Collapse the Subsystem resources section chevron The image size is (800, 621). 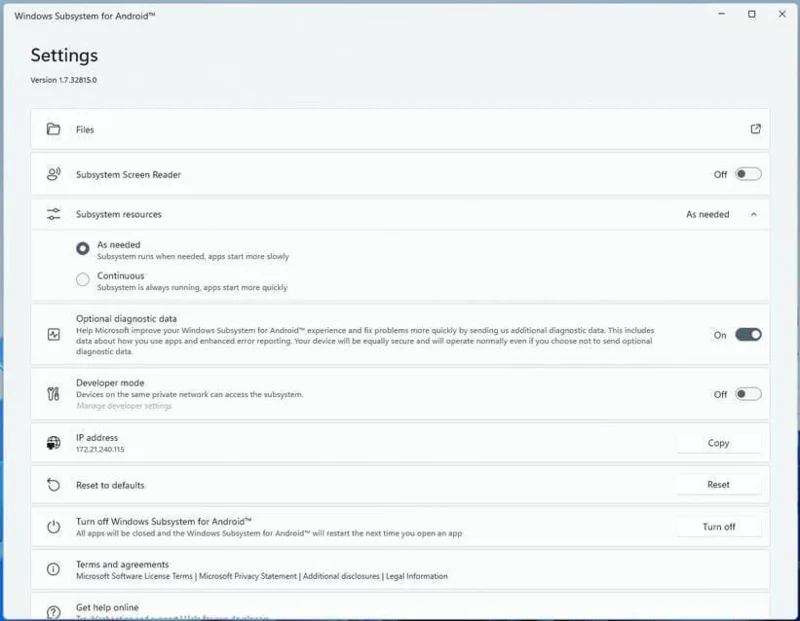point(754,214)
